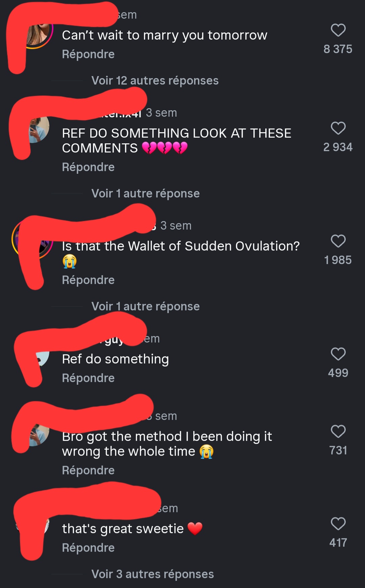The image size is (365, 588).
Task: Tap Répondre under "that's great sweetie"
Action: click(x=88, y=548)
